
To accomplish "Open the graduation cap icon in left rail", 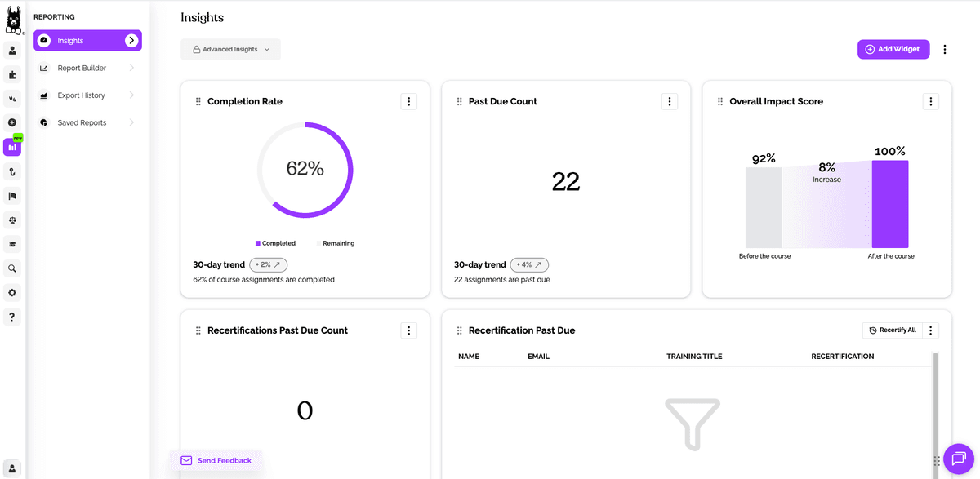I will 12,244.
